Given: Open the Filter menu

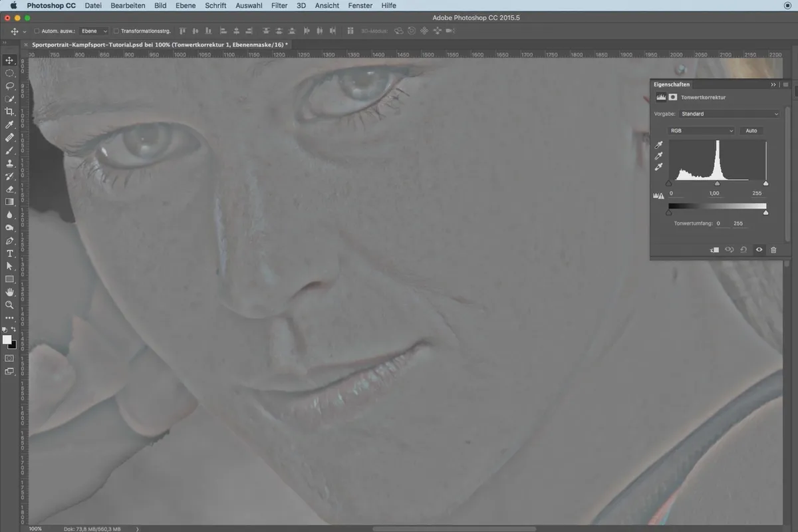Looking at the screenshot, I should click(x=279, y=5).
